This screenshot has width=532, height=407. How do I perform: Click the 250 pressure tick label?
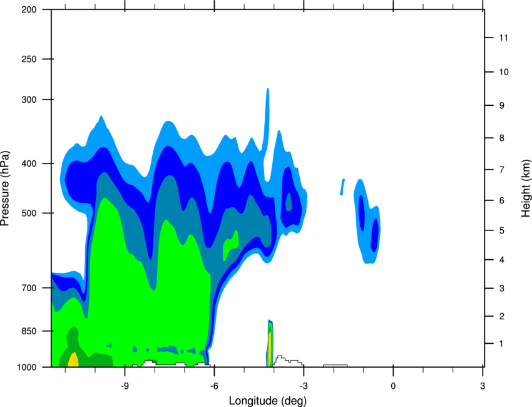pyautogui.click(x=29, y=59)
